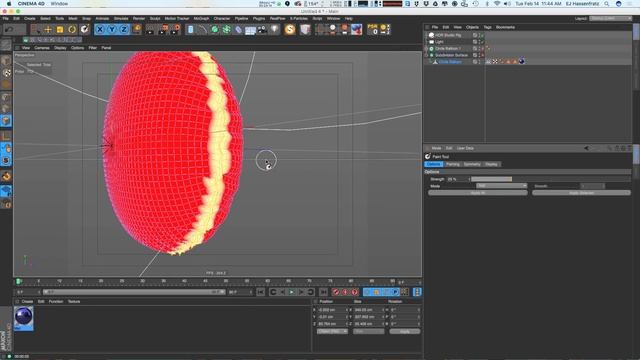This screenshot has width=640, height=360.
Task: Toggle X axis lock
Action: click(100, 29)
